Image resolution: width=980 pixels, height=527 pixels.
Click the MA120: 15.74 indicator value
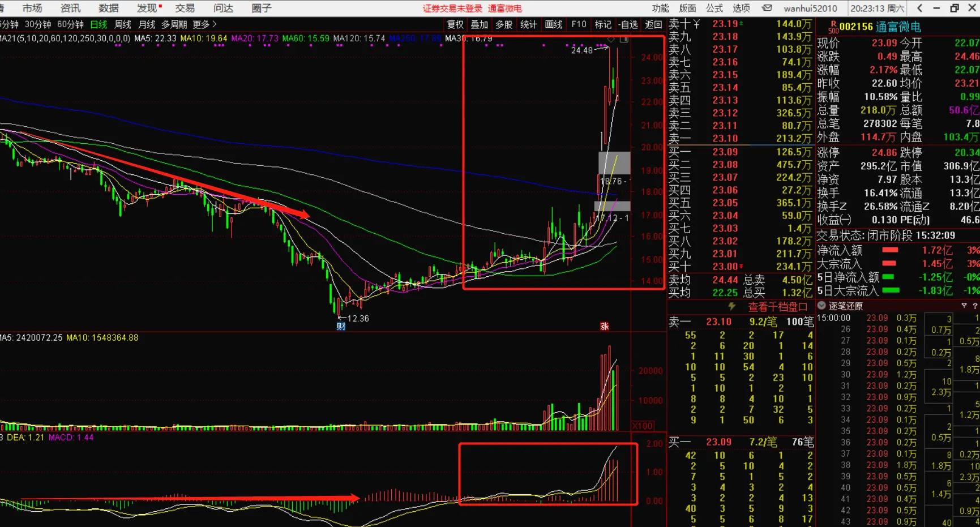(x=359, y=38)
